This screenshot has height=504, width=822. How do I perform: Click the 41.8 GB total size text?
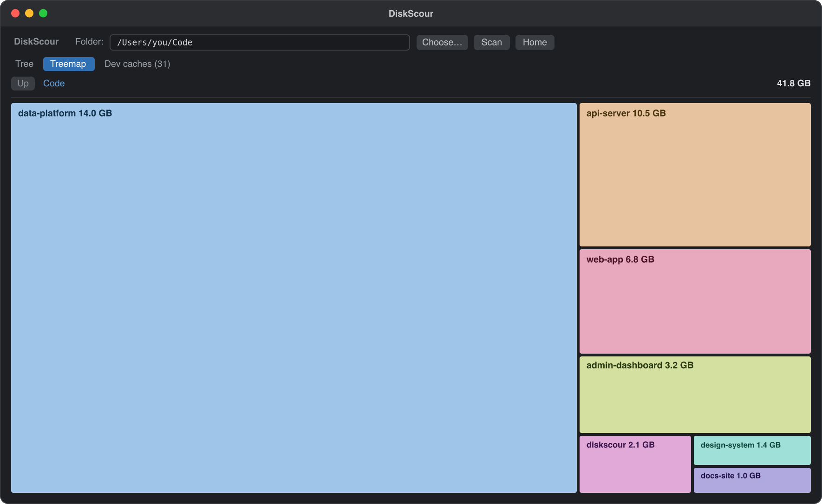point(794,84)
